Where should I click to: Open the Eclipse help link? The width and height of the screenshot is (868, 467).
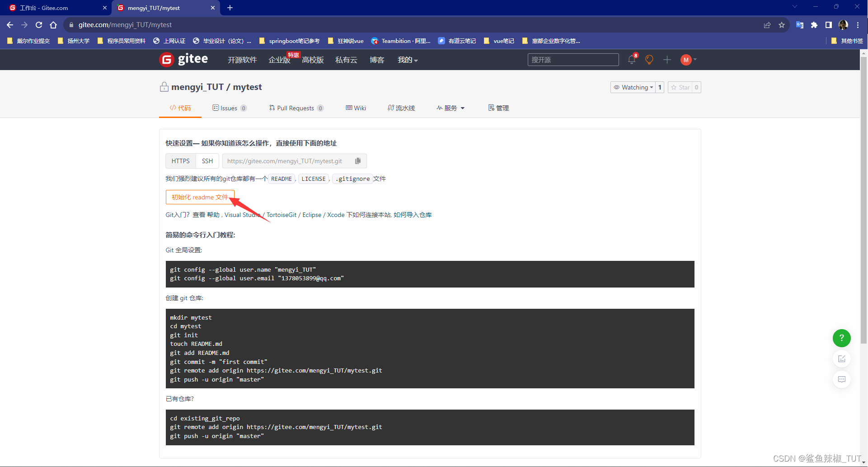(x=312, y=215)
